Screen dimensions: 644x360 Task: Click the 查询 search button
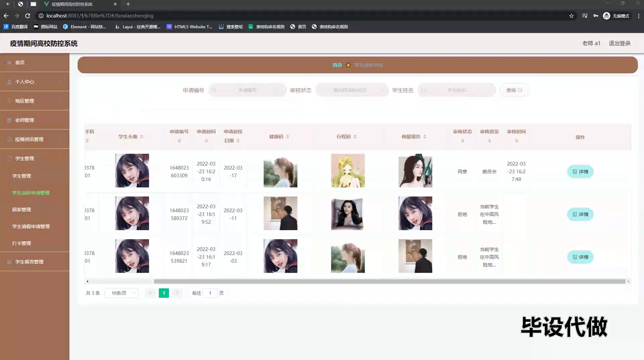tap(514, 90)
